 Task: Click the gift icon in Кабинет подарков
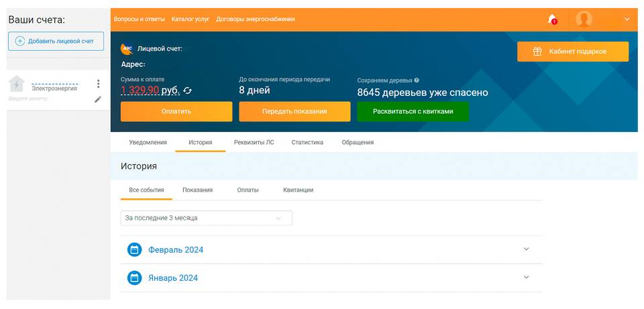[x=537, y=52]
